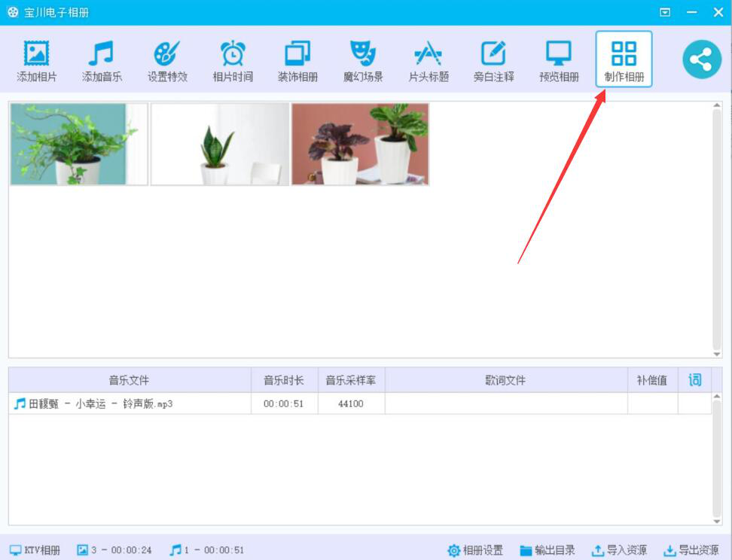
Task: Minimize the 宝川电子相册 window
Action: tap(692, 12)
